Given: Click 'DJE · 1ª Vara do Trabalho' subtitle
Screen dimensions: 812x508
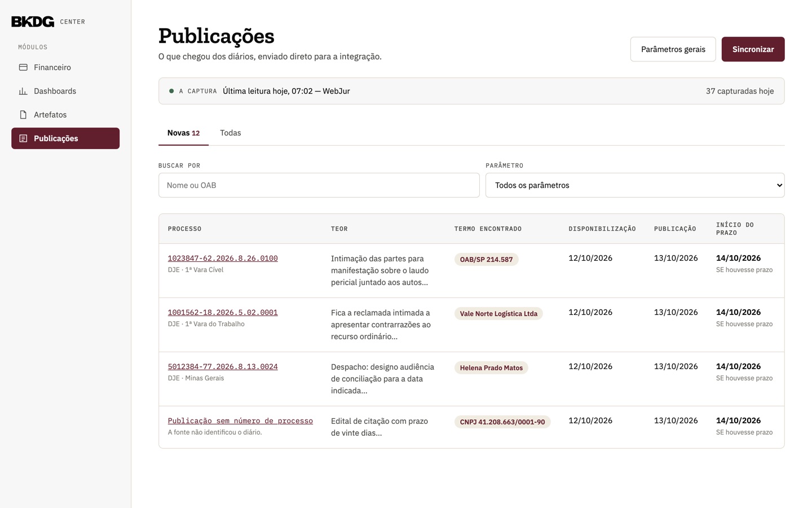Looking at the screenshot, I should click(x=206, y=324).
